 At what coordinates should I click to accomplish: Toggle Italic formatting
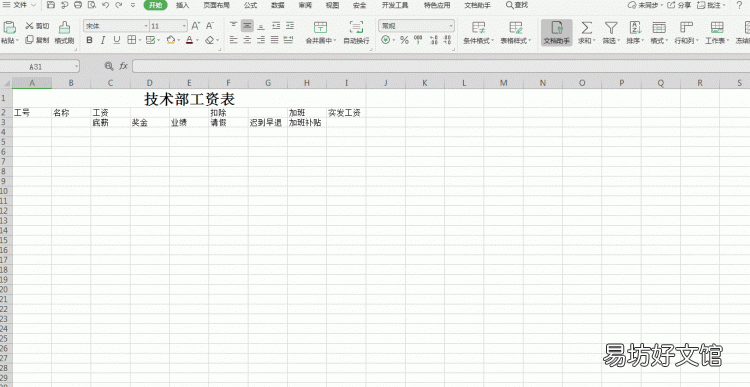pyautogui.click(x=103, y=40)
